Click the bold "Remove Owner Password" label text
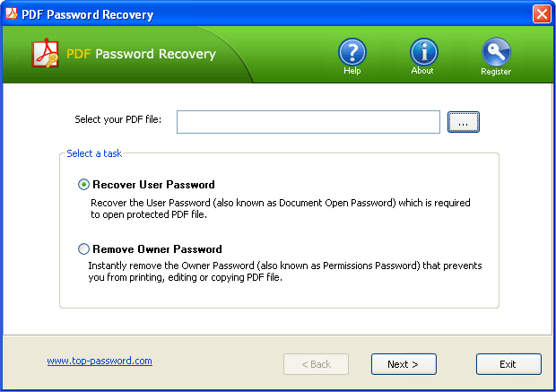The image size is (556, 392). pyautogui.click(x=157, y=249)
